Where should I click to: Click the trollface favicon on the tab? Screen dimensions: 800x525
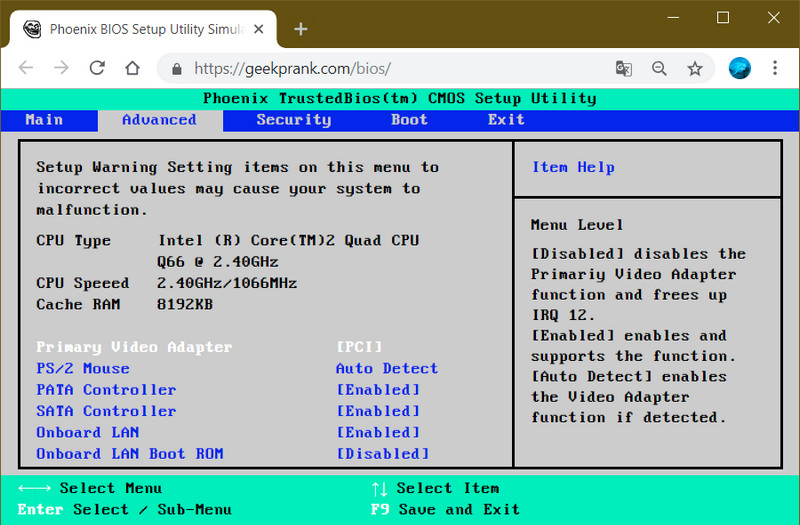(x=32, y=29)
